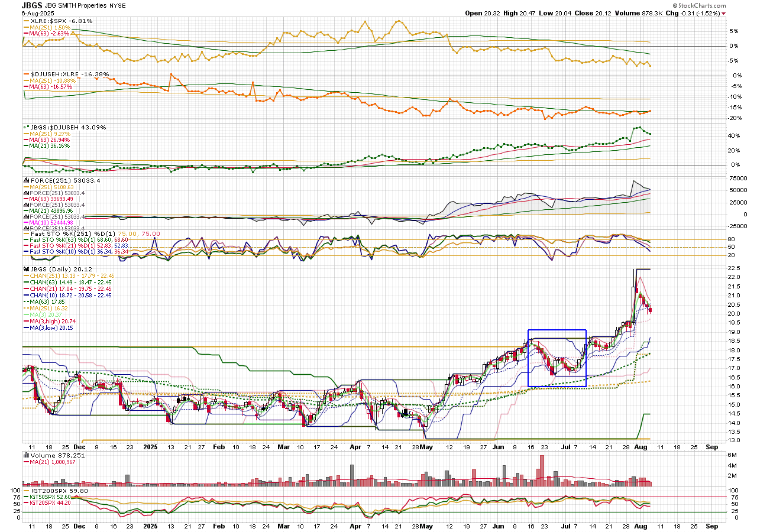This screenshot has height=532, width=757.
Task: Click the CHAN(251) 13.13 - 17.79 - 22.45 legend
Action: 72,275
